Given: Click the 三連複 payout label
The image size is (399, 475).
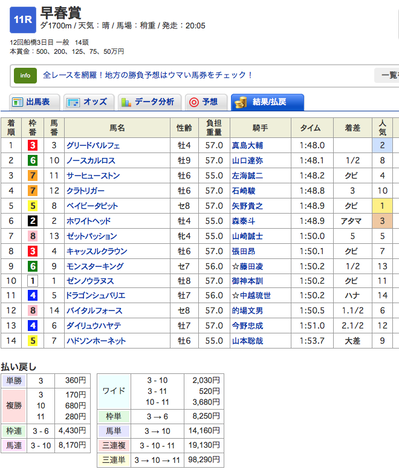Looking at the screenshot, I should pyautogui.click(x=114, y=445).
